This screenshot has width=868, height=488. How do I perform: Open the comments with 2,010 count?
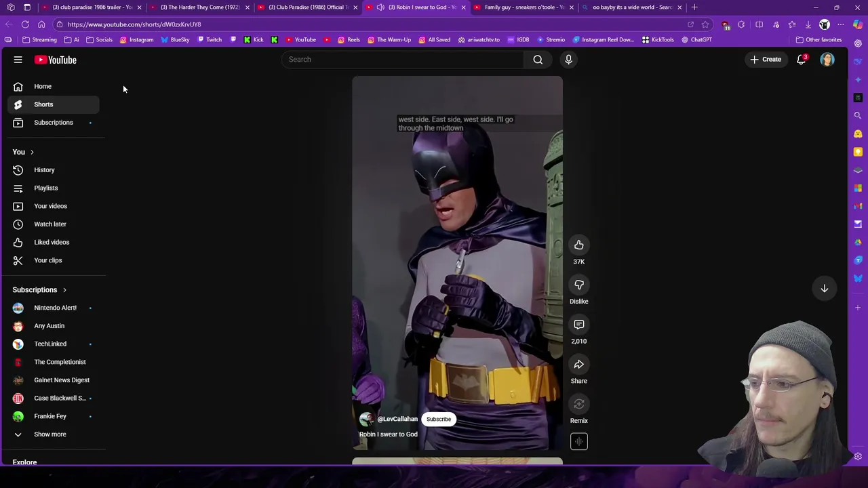pos(579,325)
